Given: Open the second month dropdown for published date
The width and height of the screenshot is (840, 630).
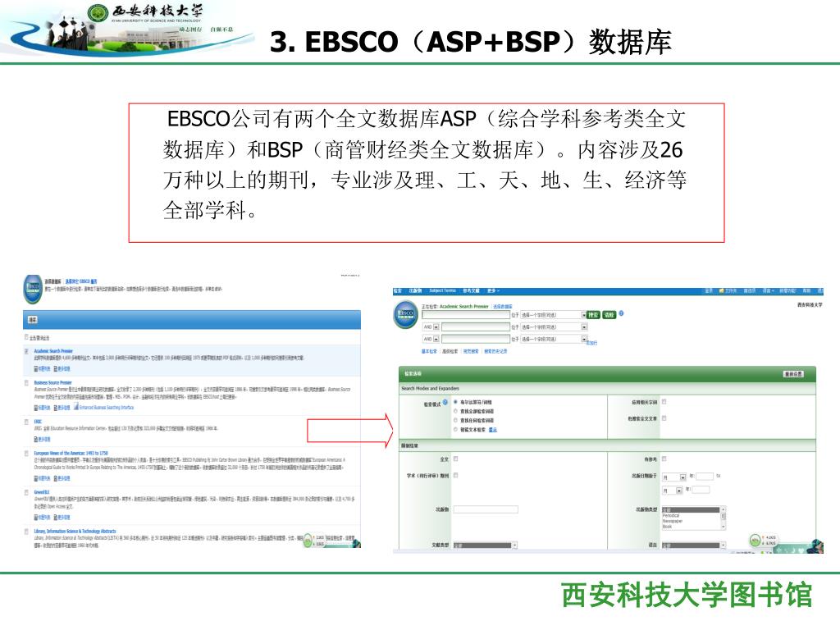Looking at the screenshot, I should coord(673,491).
